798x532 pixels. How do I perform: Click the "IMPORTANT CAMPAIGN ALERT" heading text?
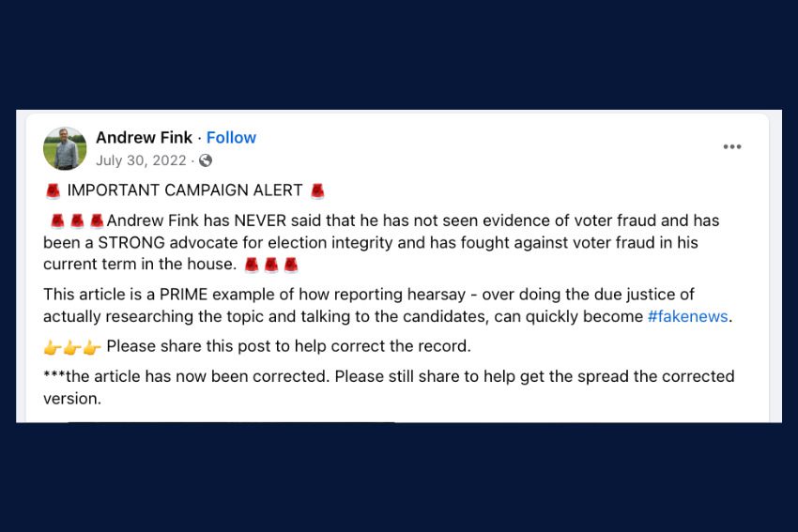point(184,191)
